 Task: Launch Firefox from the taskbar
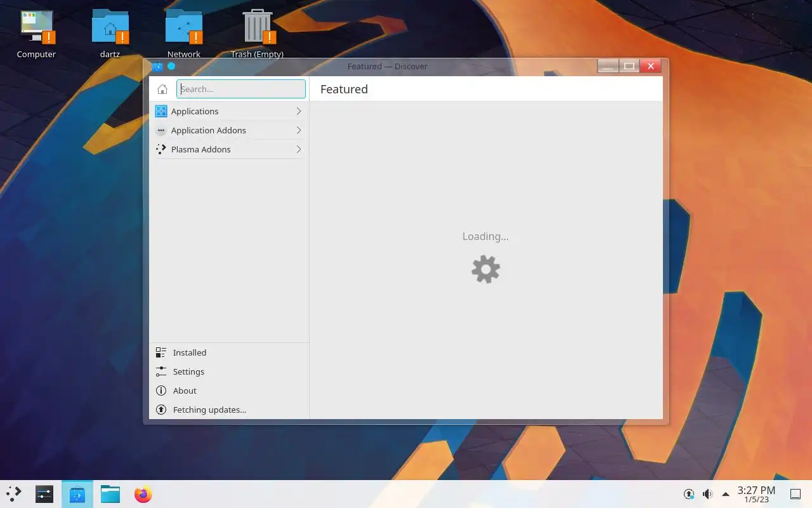pyautogui.click(x=143, y=494)
